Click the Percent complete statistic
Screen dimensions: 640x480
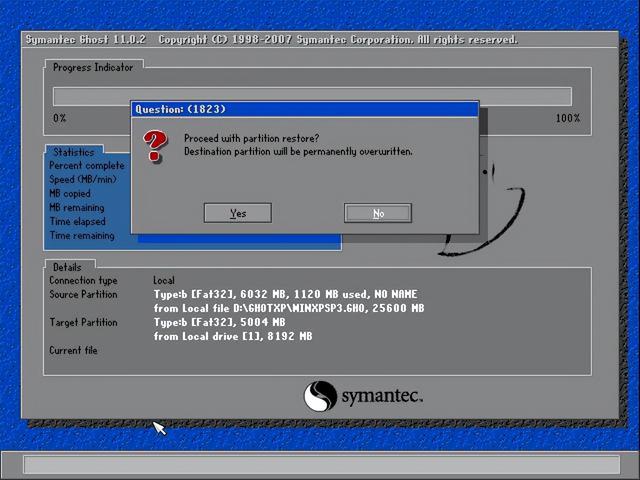[87, 166]
